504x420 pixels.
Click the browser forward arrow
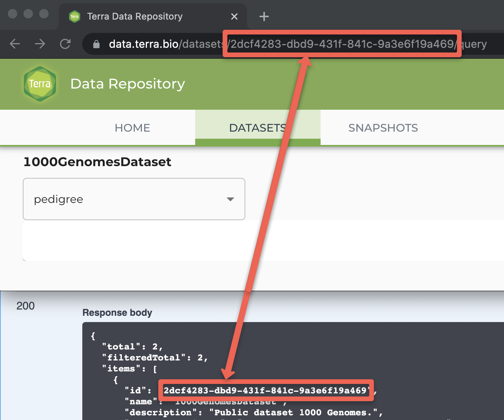coord(40,44)
